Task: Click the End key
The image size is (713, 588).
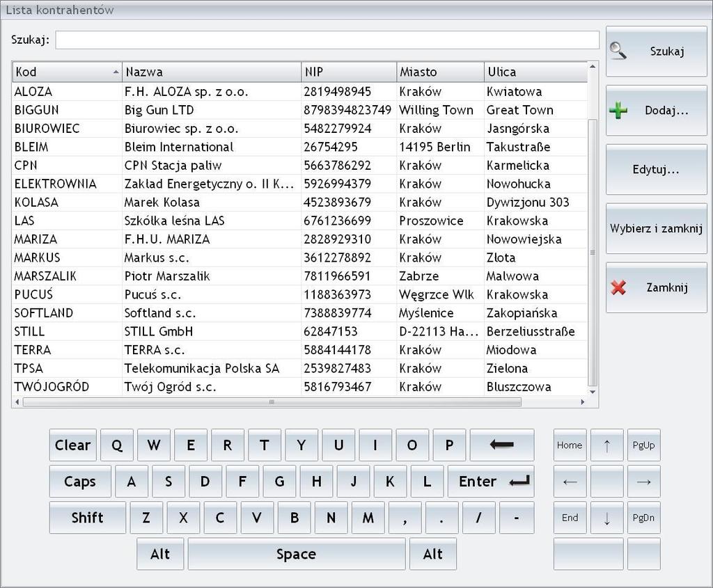Action: tap(570, 518)
